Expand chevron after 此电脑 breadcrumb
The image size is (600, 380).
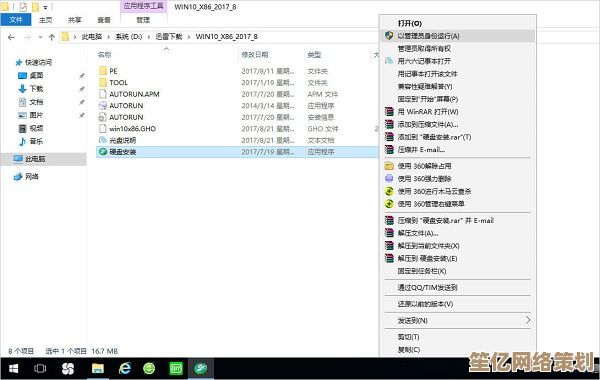[109, 37]
